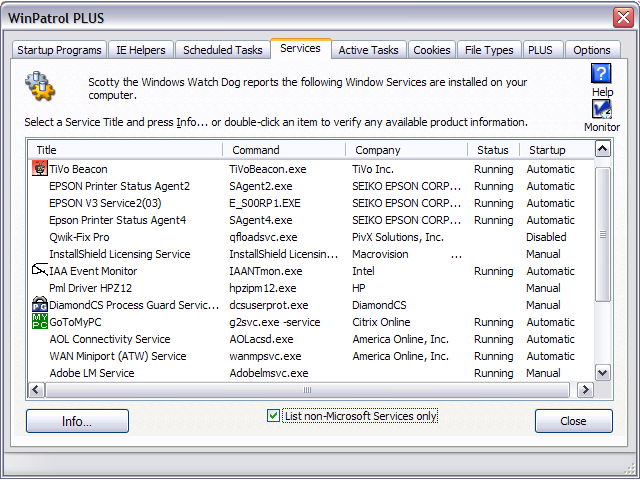The image size is (640, 480).
Task: Select the Qwik-Fix Pro service row
Action: click(x=79, y=237)
